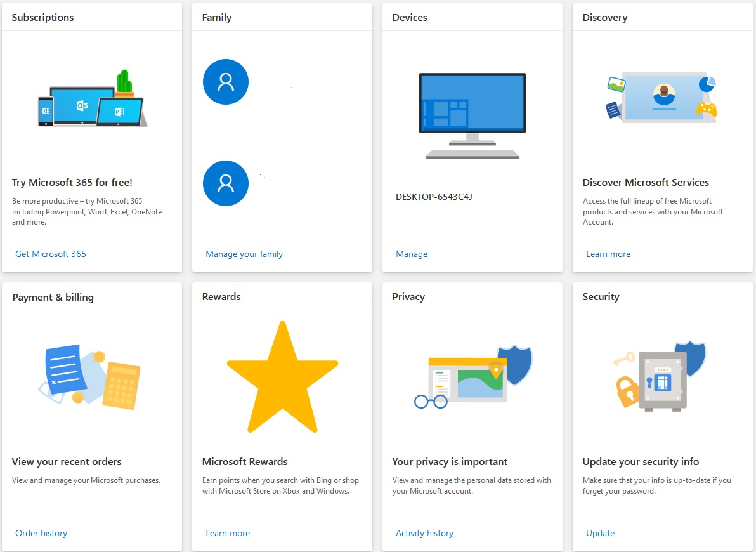
Task: Click the Your privacy is important heading
Action: tap(450, 462)
